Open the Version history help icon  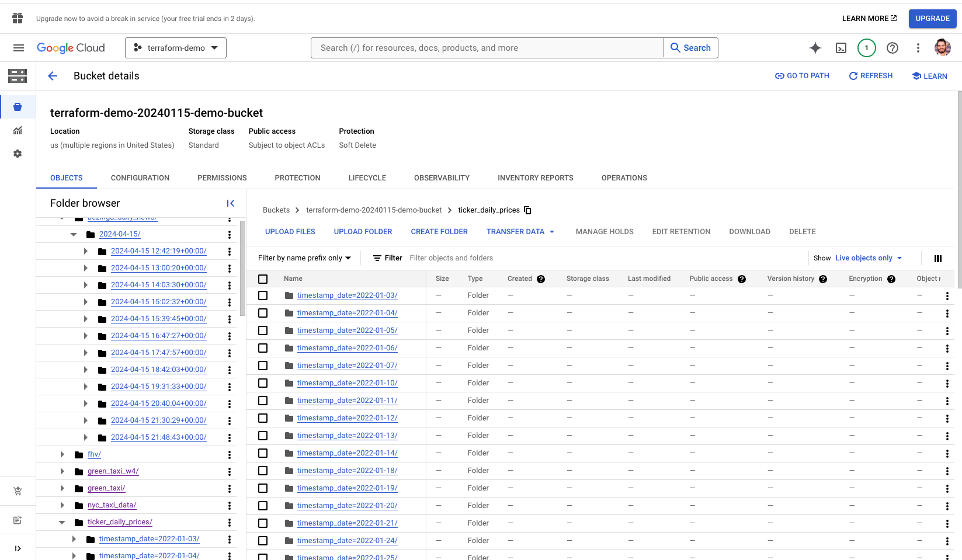823,279
